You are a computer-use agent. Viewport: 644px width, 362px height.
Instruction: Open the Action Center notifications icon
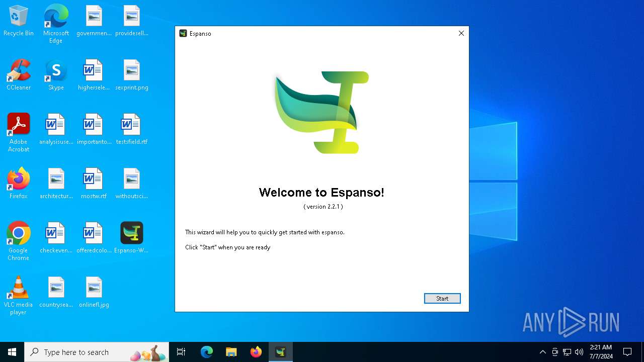click(x=627, y=352)
